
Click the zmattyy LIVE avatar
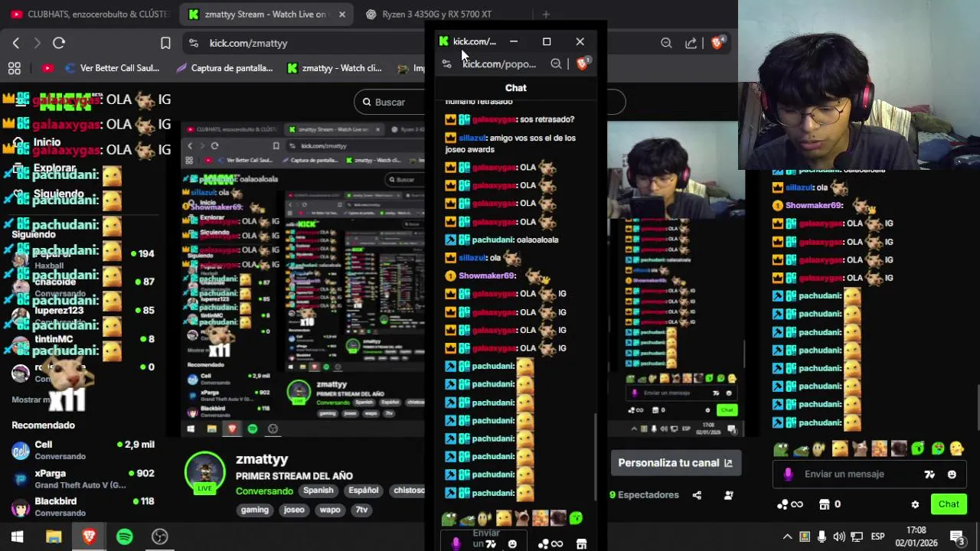pyautogui.click(x=204, y=473)
